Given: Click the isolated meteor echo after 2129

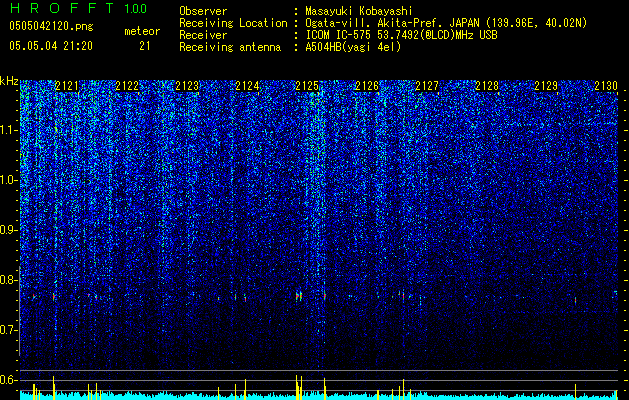Looking at the screenshot, I should tap(575, 300).
